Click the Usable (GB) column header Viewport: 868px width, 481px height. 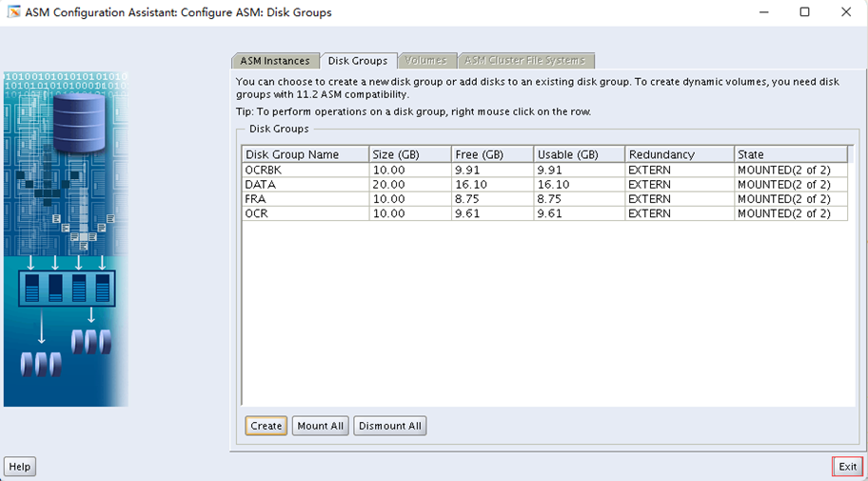[579, 154]
